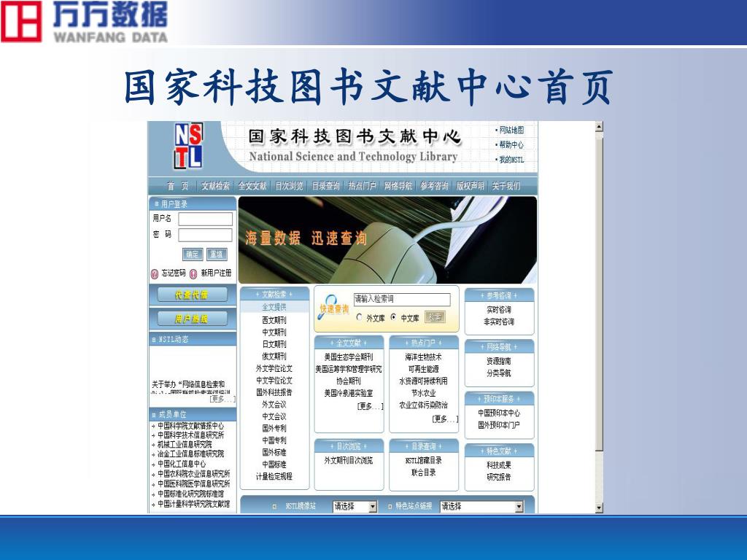Open the 实时咨询 link
The height and width of the screenshot is (560, 747).
tap(499, 309)
